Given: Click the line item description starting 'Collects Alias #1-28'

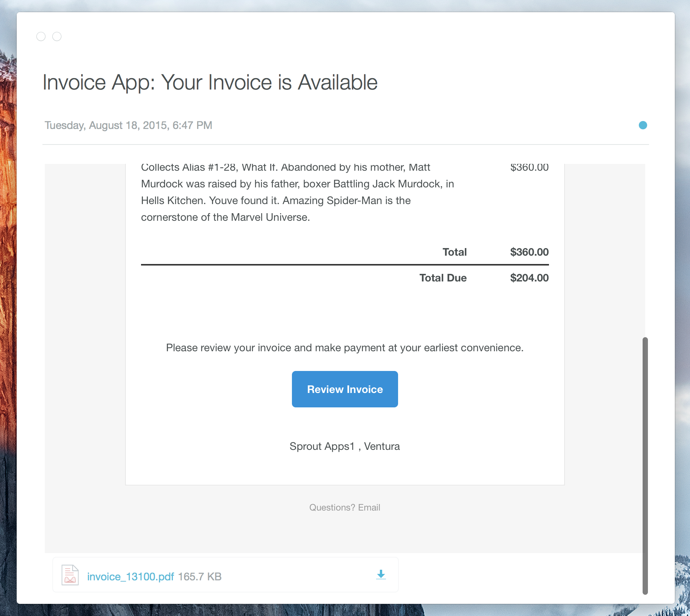Looking at the screenshot, I should pyautogui.click(x=298, y=192).
